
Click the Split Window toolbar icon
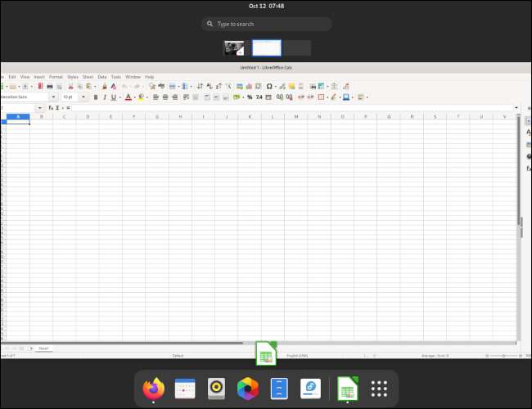click(334, 86)
